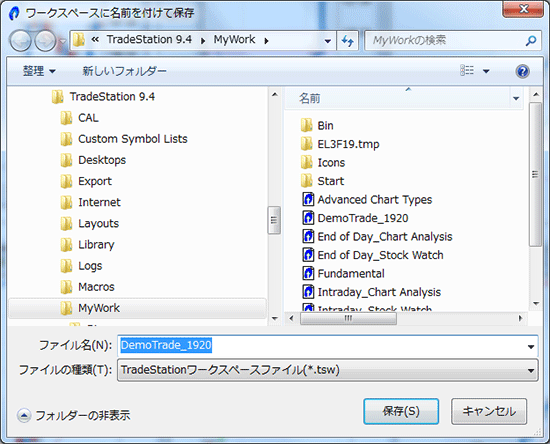Click the EL3F19.tmp folder icon
Image resolution: width=550 pixels, height=444 pixels.
pos(307,144)
